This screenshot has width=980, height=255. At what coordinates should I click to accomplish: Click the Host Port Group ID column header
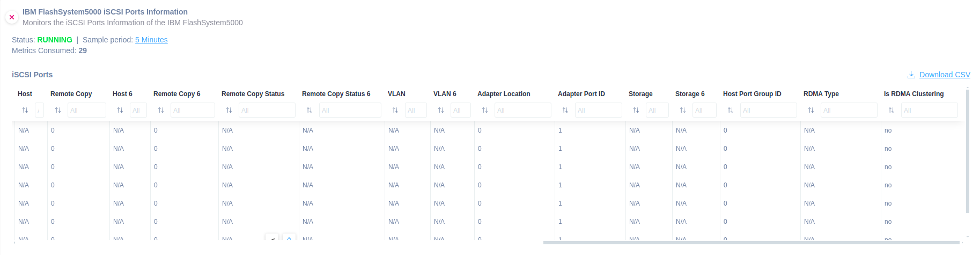click(752, 94)
